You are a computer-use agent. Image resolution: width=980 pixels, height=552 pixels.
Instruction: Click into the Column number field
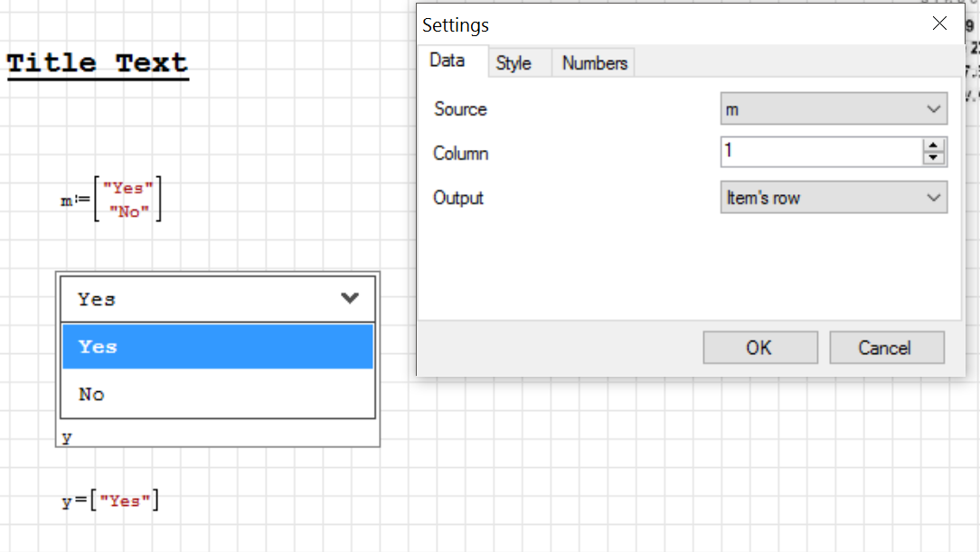(819, 152)
